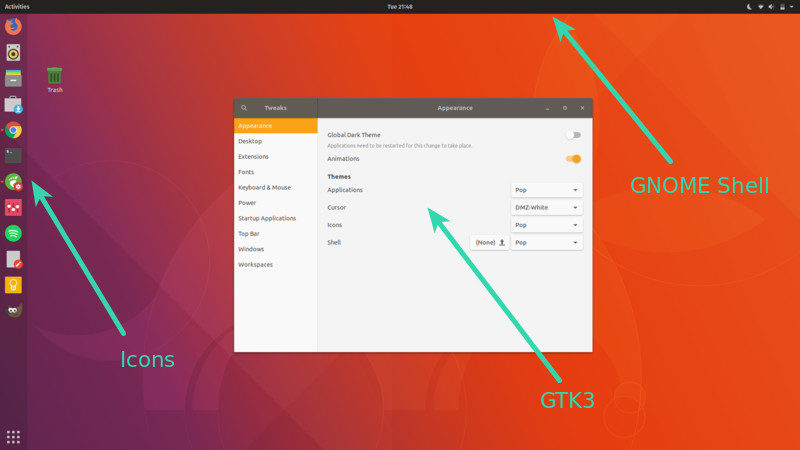
Task: Open the Shell theme dropdown
Action: pyautogui.click(x=546, y=243)
